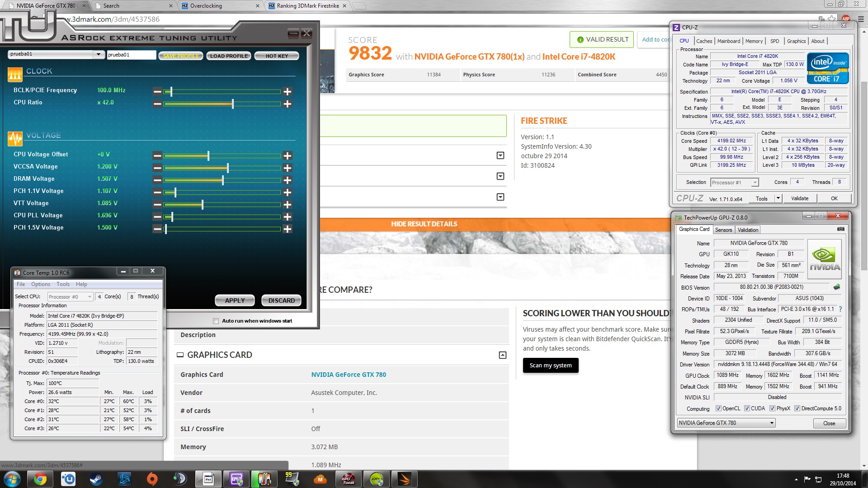868x488 pixels.
Task: Open the GPU Tweak taskbar icon
Action: coord(349,479)
